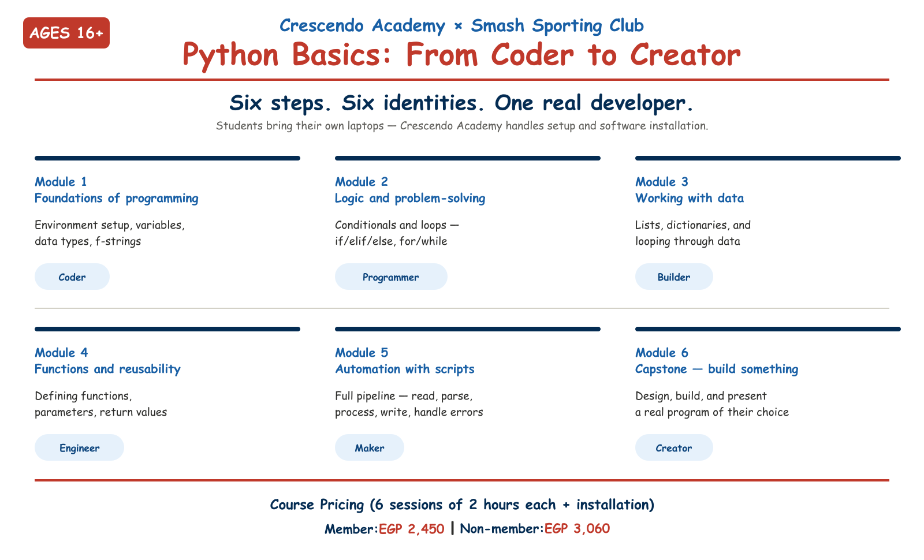The width and height of the screenshot is (924, 560).
Task: Select the Coder identity pill
Action: click(72, 277)
